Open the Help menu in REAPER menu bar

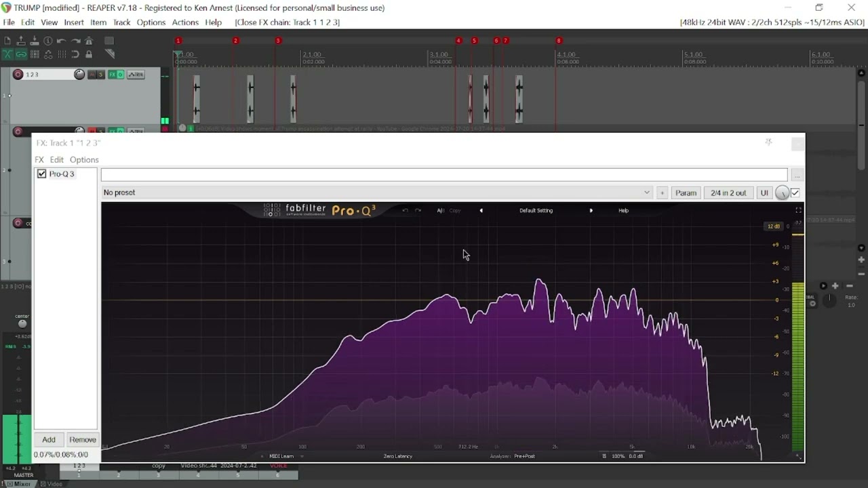click(x=213, y=22)
